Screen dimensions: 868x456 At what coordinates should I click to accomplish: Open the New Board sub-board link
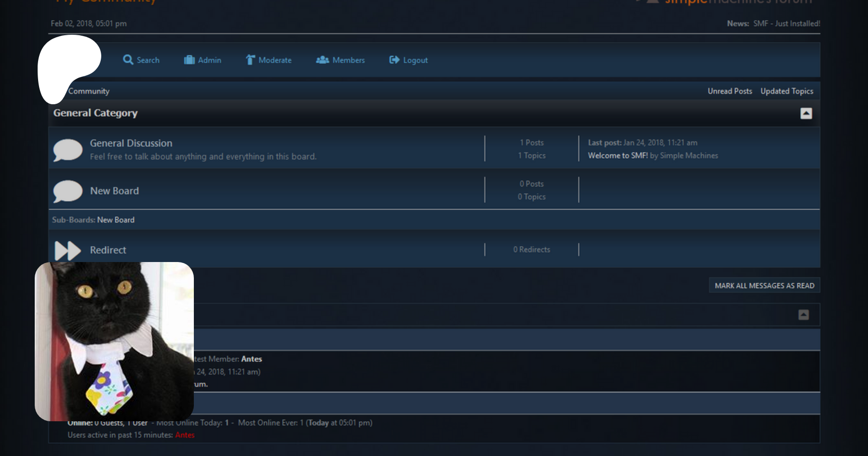tap(116, 220)
